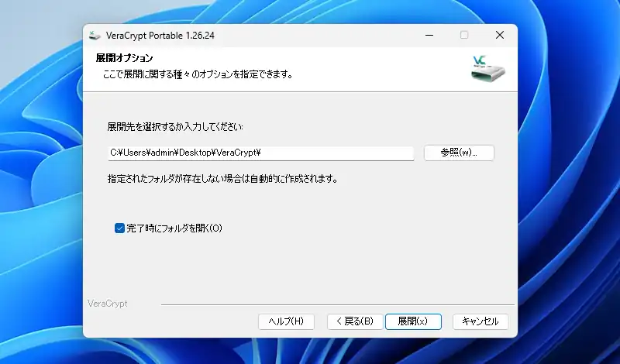Go back with the 戻る(B) button
The image size is (620, 364).
(355, 321)
